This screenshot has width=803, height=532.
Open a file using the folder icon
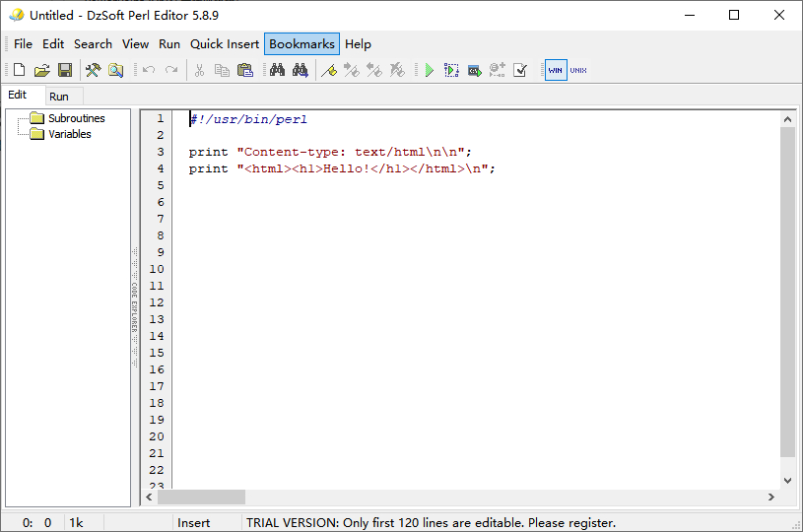click(x=42, y=70)
